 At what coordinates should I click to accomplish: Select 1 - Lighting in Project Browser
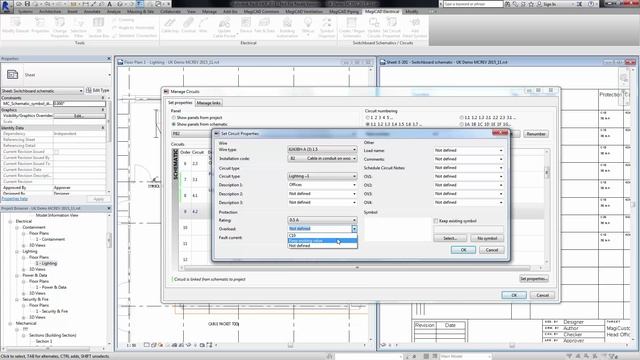coord(47,263)
